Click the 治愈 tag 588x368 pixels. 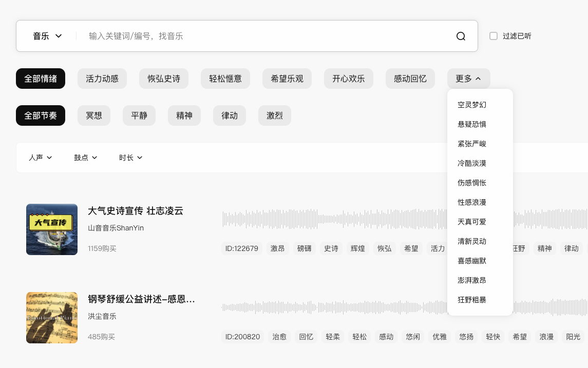[279, 337]
